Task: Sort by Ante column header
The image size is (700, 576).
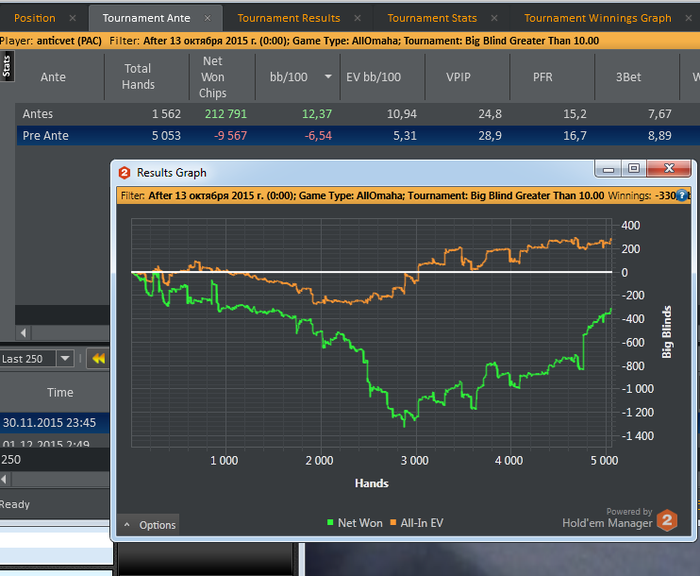Action: 53,77
